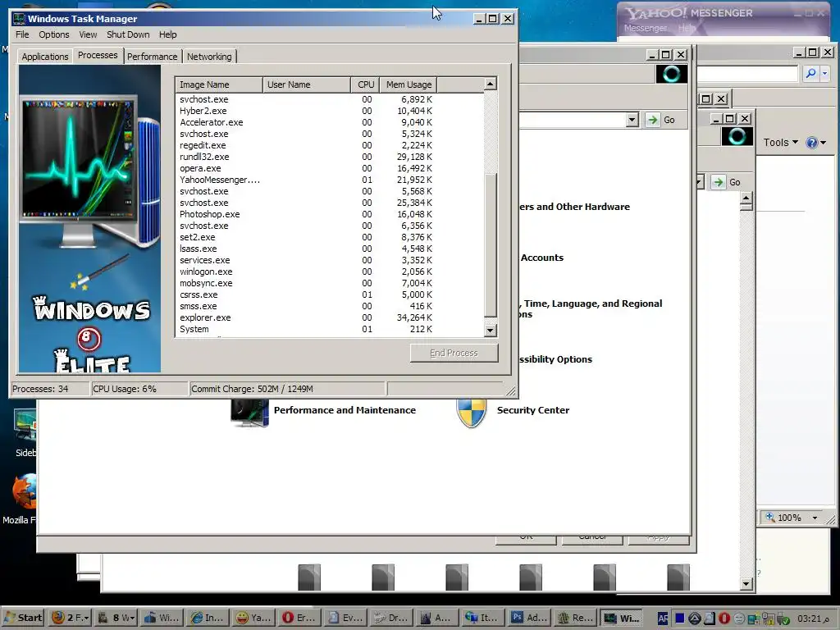Select the lsass.exe process row

(330, 249)
